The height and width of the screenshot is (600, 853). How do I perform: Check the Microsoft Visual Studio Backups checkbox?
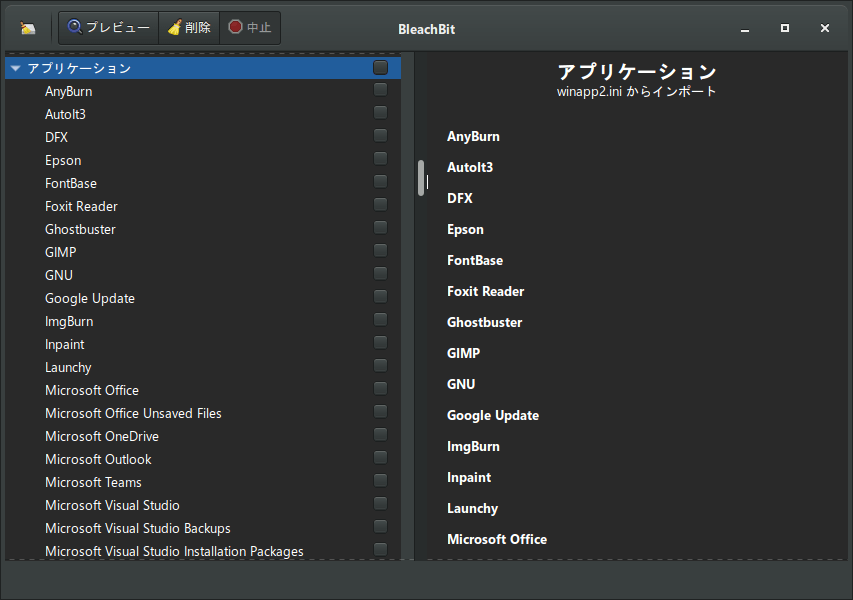(x=380, y=527)
